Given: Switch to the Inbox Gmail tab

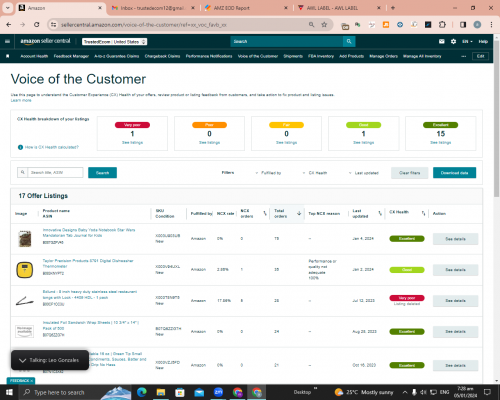Looking at the screenshot, I should (153, 8).
